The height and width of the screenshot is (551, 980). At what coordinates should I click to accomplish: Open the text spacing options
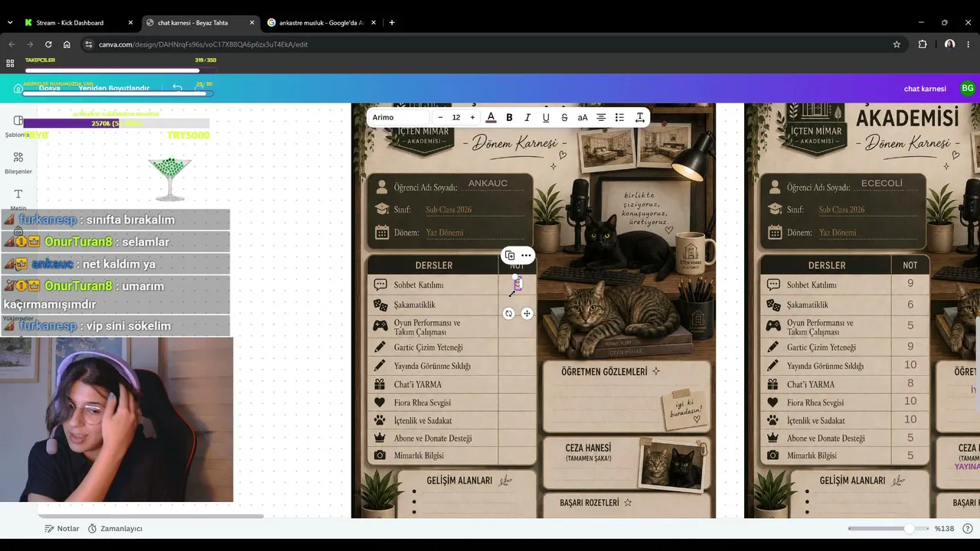coord(639,117)
